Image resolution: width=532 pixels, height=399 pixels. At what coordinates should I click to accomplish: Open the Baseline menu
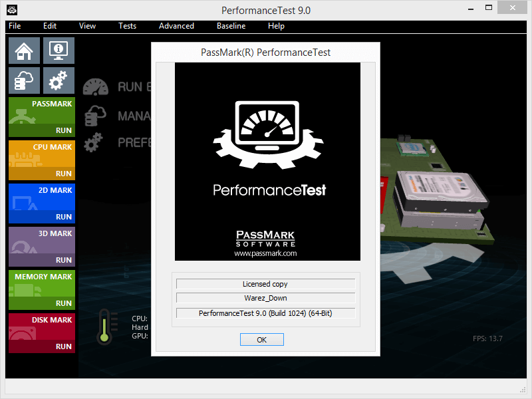click(231, 26)
